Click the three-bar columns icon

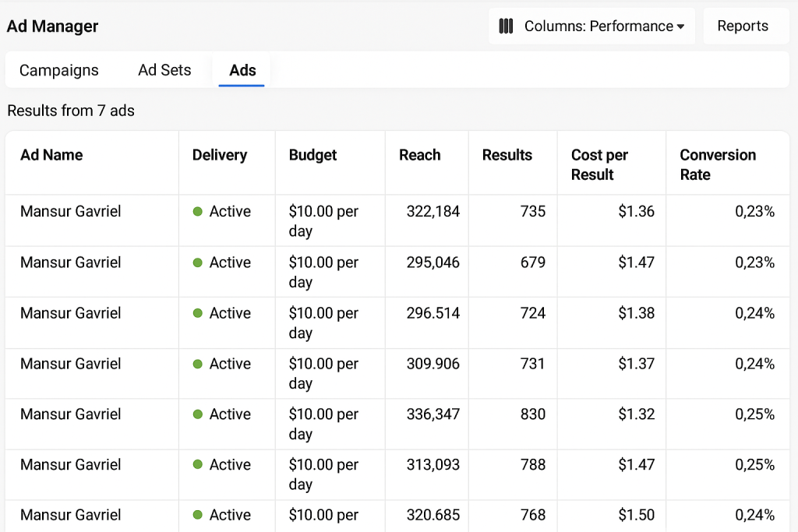506,26
